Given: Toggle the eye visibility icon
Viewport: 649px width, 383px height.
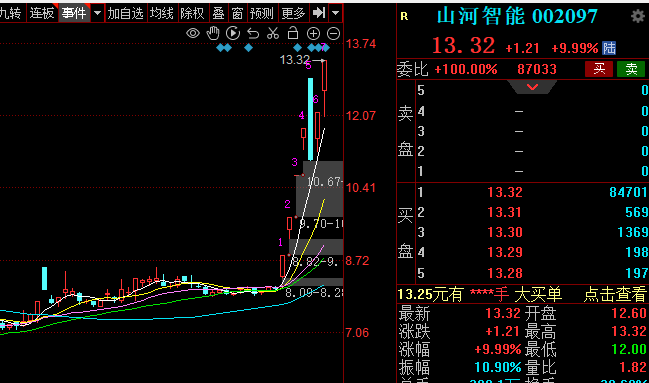Looking at the screenshot, I should pyautogui.click(x=193, y=33).
